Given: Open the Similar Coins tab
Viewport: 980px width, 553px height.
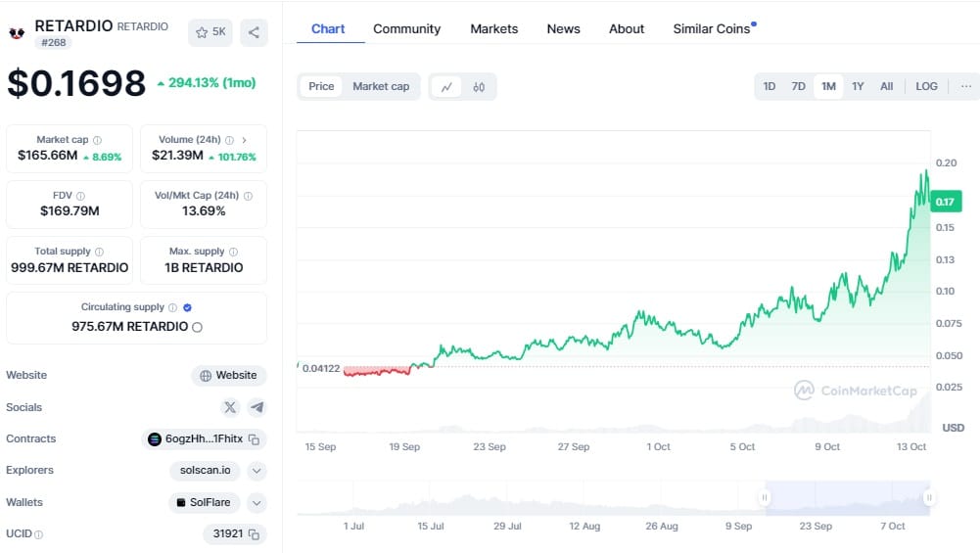Looking at the screenshot, I should 712,28.
